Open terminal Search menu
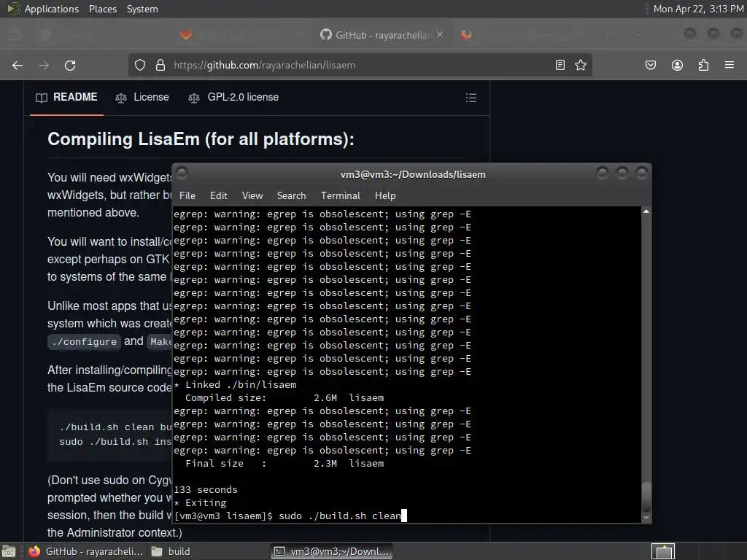Screen dimensions: 747x560 coord(292,195)
